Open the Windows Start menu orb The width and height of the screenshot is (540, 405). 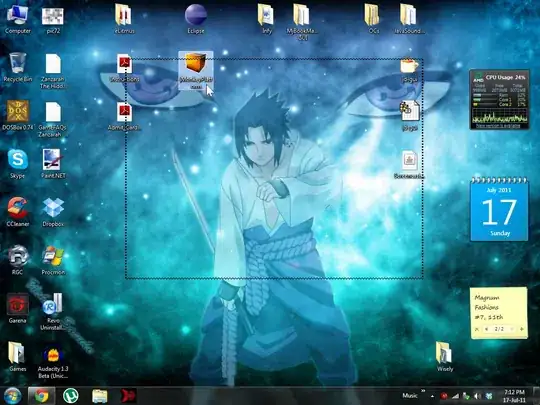pyautogui.click(x=13, y=396)
